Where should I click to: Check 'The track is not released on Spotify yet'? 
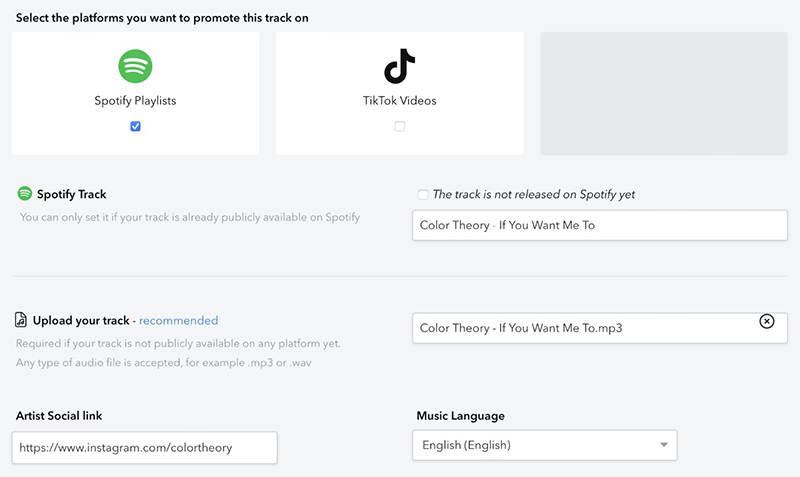[423, 194]
